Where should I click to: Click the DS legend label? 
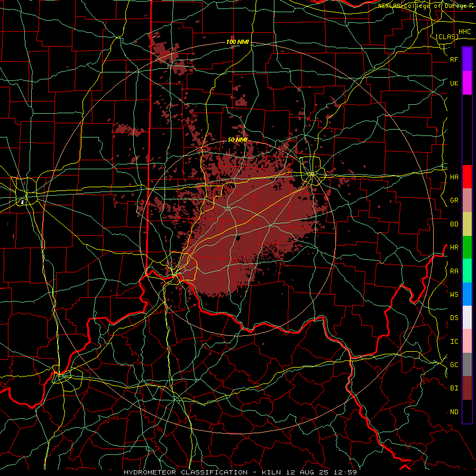click(454, 317)
